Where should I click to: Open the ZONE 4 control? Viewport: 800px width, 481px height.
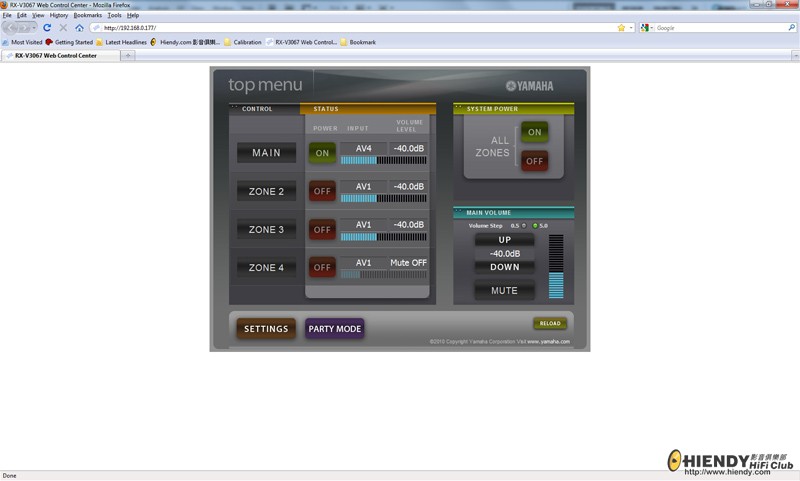point(266,267)
